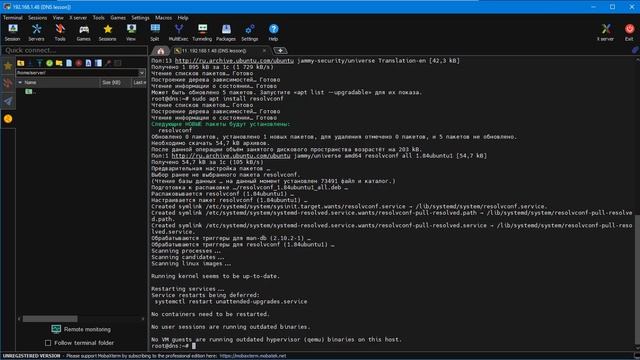Screen dimensions: 640x360
Task: Open the Games menu
Action: pos(118,18)
